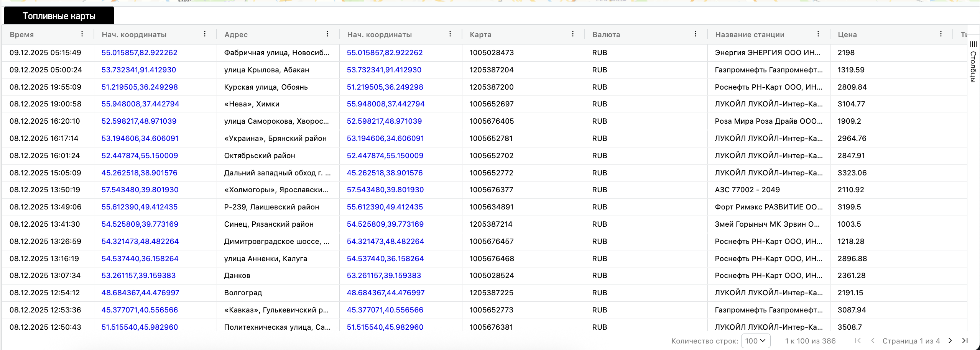
Task: Open the Название станции column menu icon
Action: click(818, 34)
